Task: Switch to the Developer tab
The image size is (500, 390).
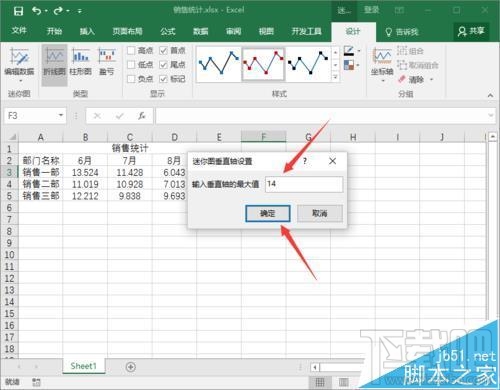Action: (306, 31)
